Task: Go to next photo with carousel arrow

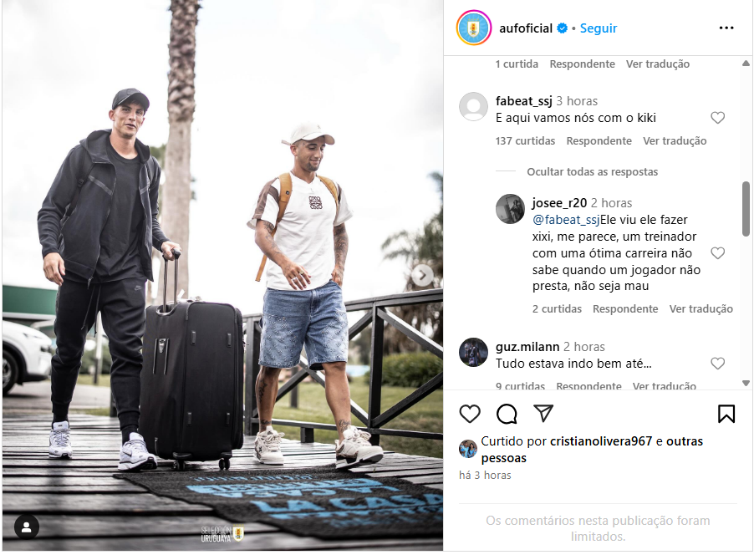Action: click(x=422, y=276)
